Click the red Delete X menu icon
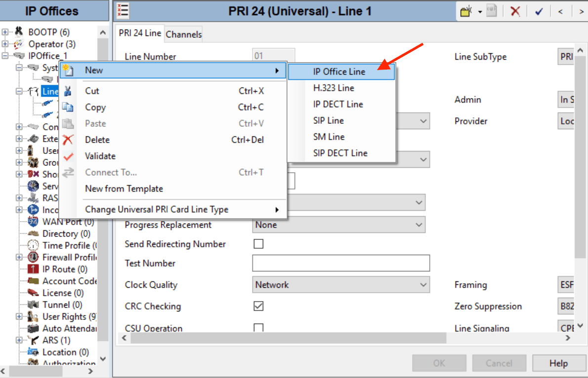The height and width of the screenshot is (378, 588). pyautogui.click(x=68, y=140)
